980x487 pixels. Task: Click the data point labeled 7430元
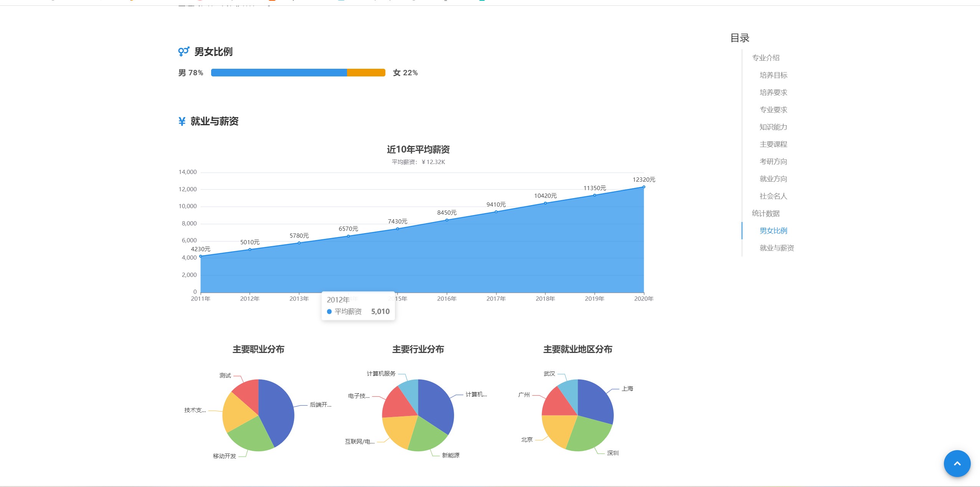(398, 229)
